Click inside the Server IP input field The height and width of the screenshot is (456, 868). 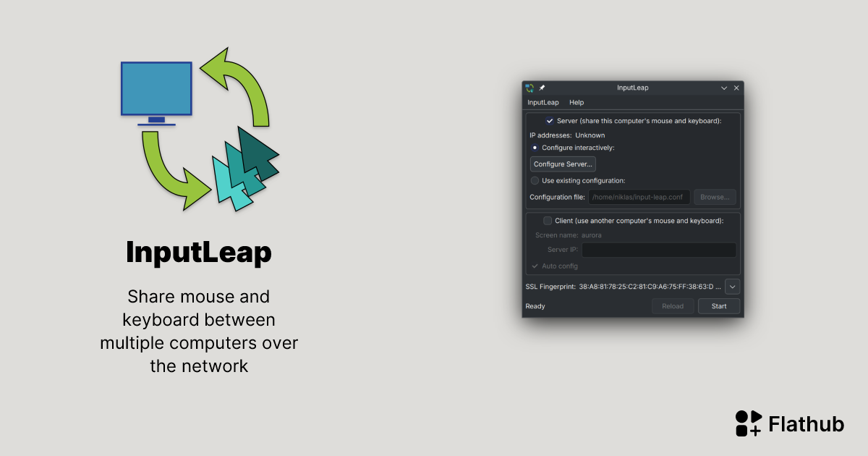(658, 249)
